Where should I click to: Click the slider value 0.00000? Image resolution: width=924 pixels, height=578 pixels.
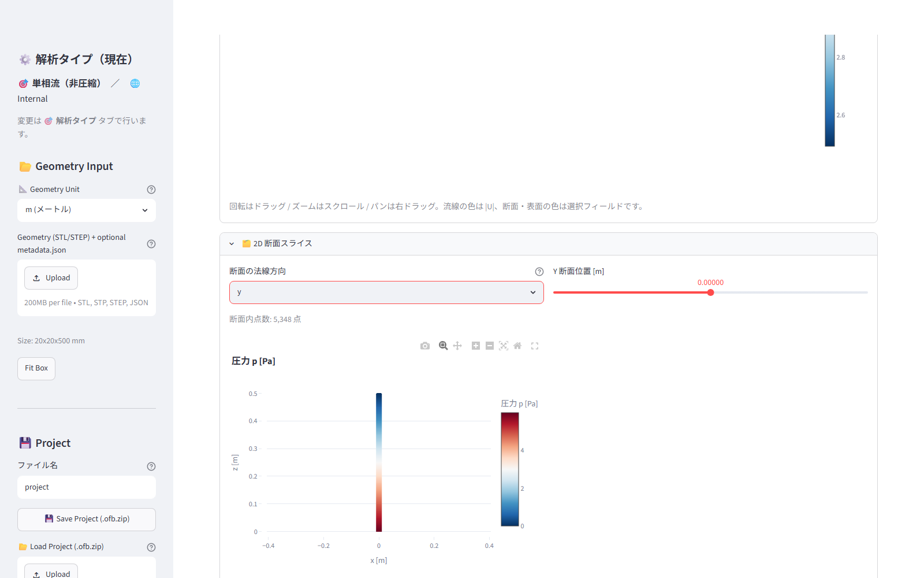(x=710, y=283)
